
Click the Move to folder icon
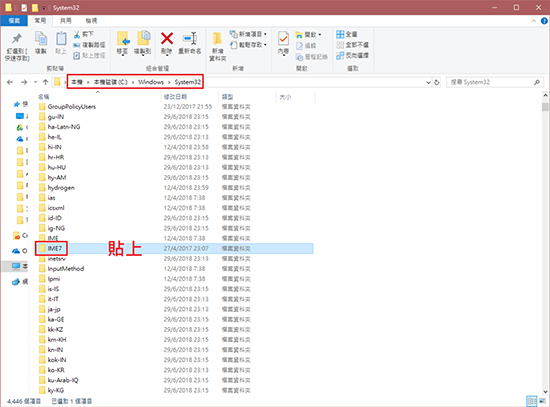pos(123,38)
